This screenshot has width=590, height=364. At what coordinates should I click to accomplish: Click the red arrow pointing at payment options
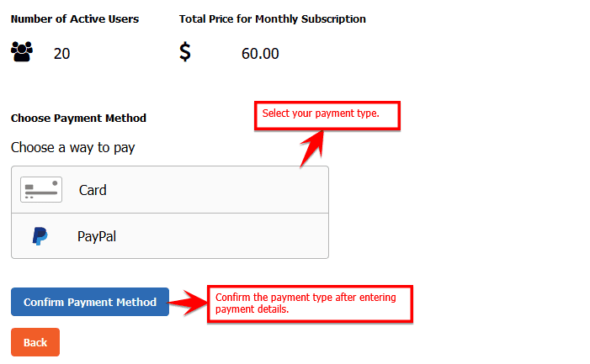click(x=311, y=148)
